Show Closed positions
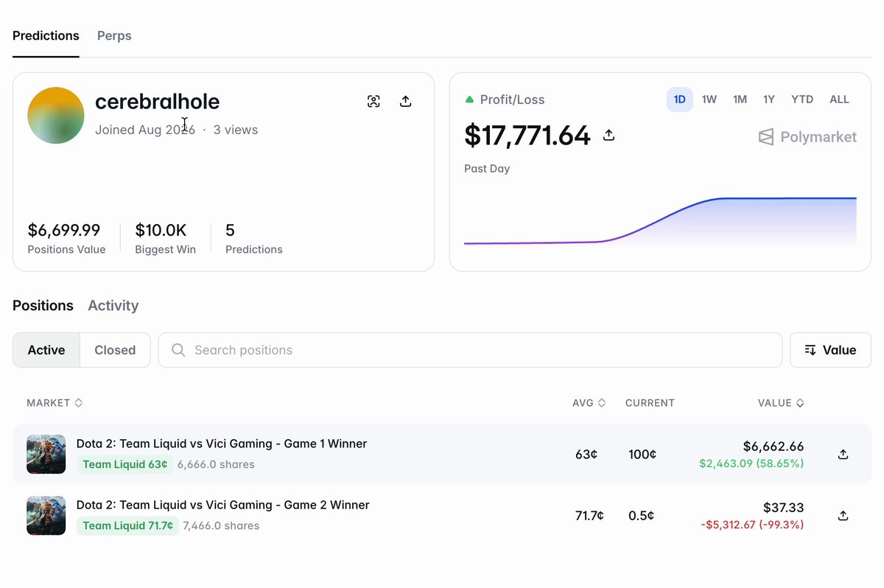The width and height of the screenshot is (884, 588). tap(115, 350)
